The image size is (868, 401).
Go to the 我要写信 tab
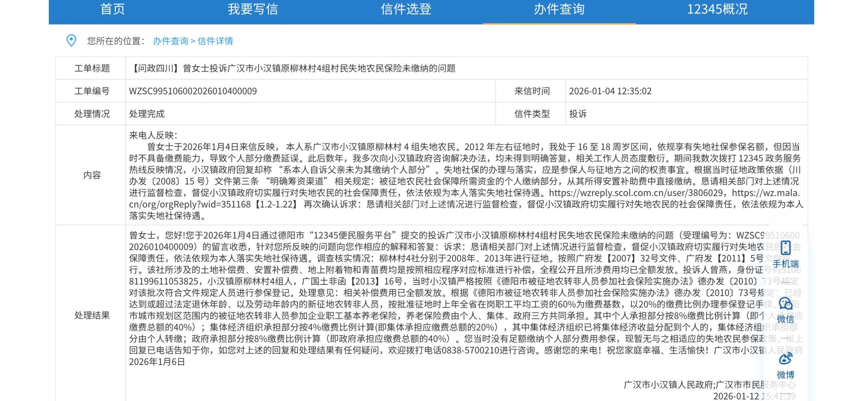[x=253, y=9]
